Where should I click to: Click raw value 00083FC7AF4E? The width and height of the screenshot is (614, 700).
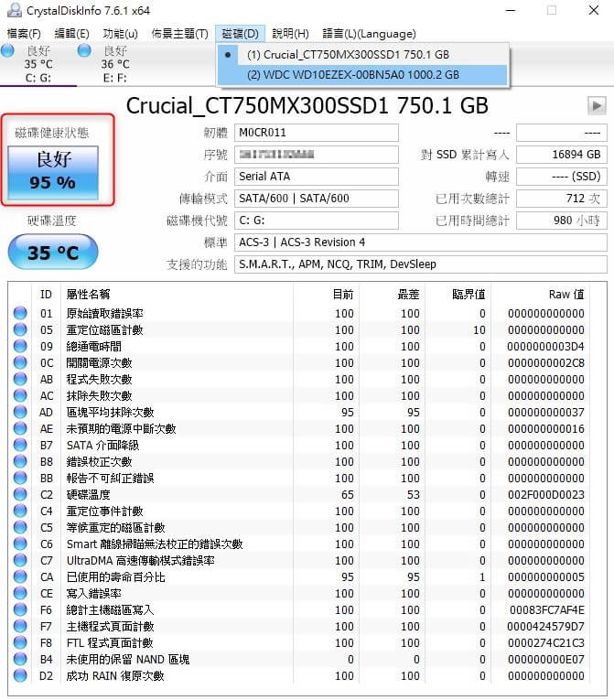point(546,609)
